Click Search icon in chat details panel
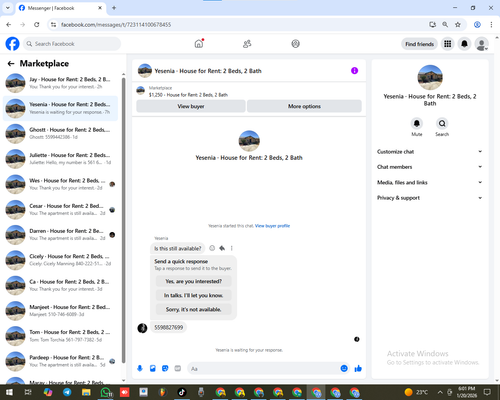Viewport: 500px width, 400px height. (442, 124)
